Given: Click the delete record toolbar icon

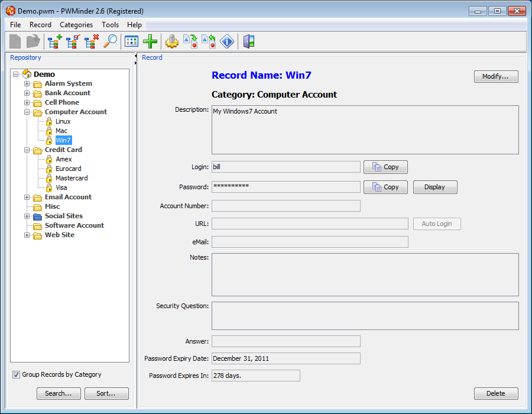Looking at the screenshot, I should (x=91, y=41).
